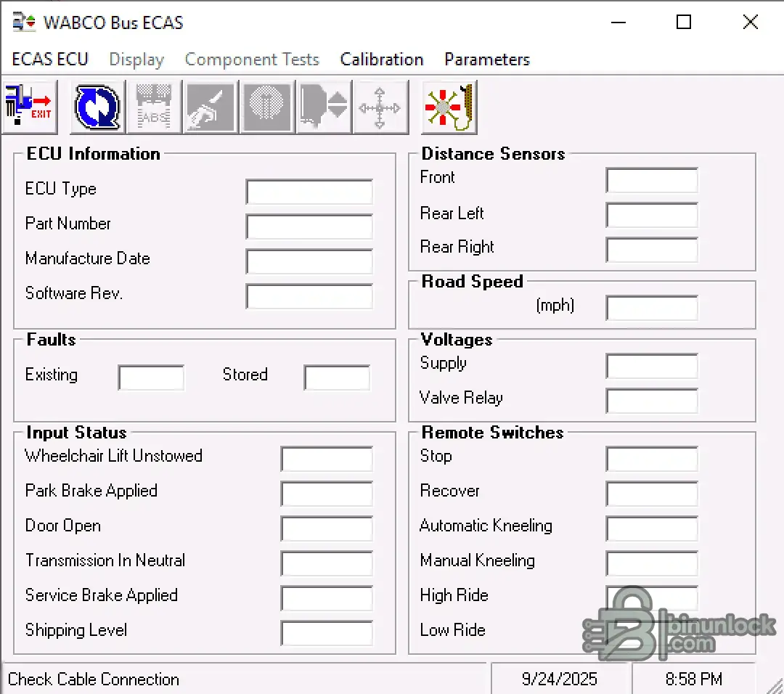
Task: Click the greyed round sensor toolbar icon
Action: click(x=267, y=107)
